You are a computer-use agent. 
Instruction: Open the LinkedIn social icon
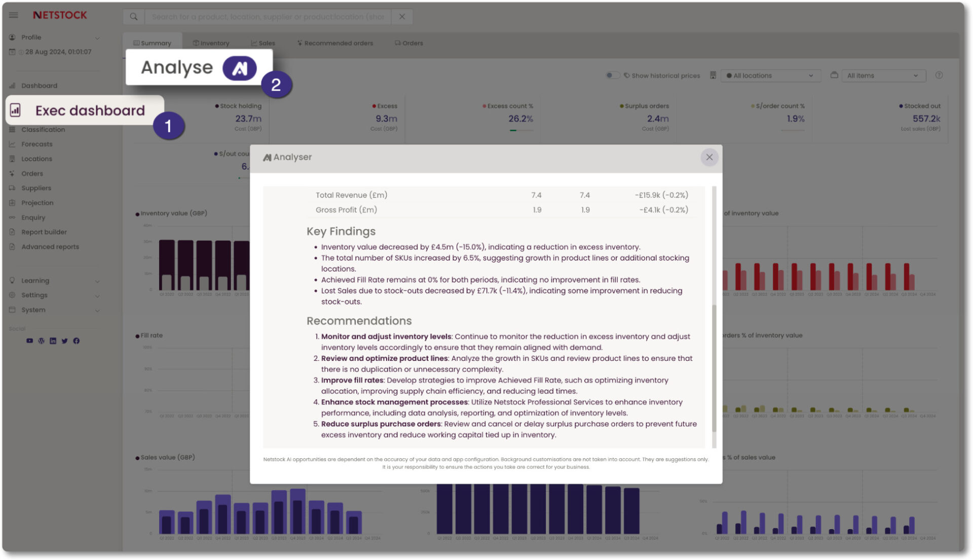[53, 341]
